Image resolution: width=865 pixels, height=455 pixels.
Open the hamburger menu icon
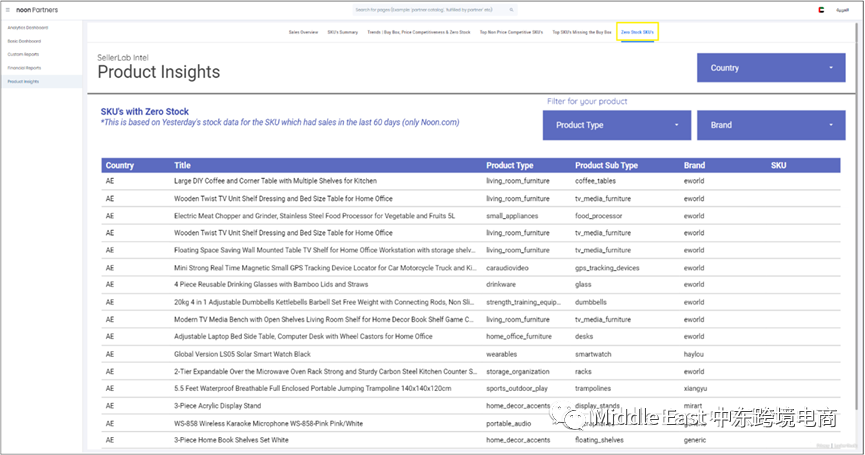[x=8, y=10]
